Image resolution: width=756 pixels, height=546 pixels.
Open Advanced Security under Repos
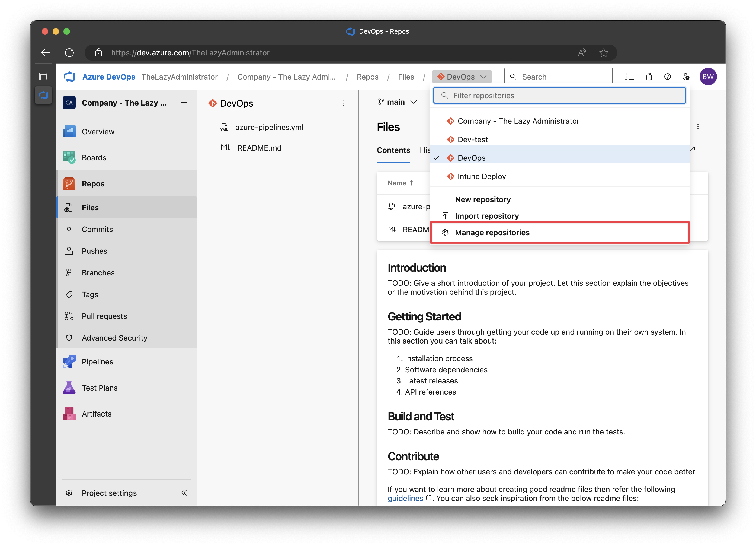[x=127, y=338]
